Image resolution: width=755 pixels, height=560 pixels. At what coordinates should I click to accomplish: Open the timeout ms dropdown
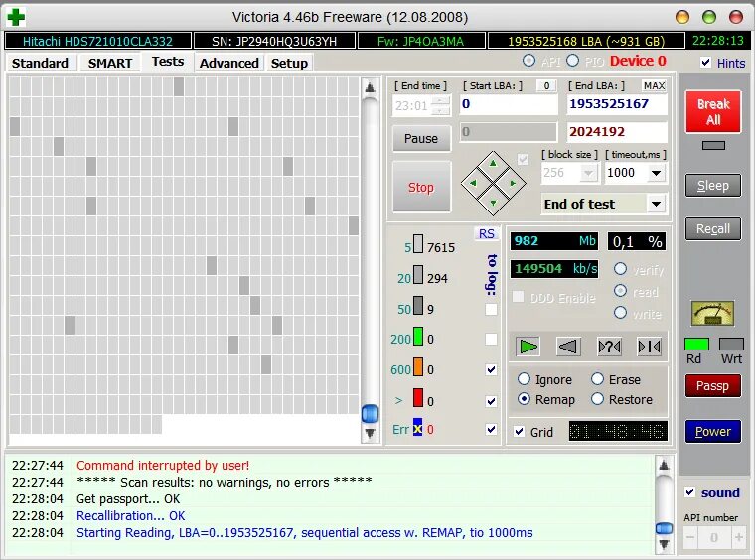coord(656,173)
